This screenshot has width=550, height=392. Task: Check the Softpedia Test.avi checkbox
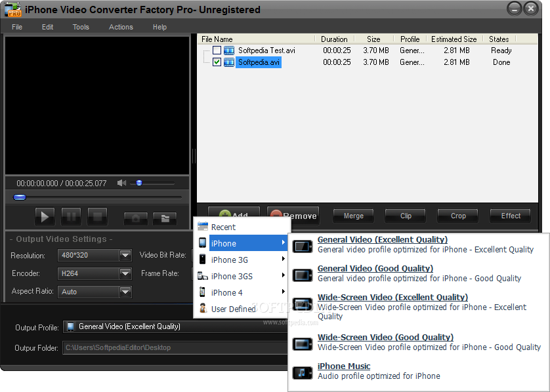[217, 50]
